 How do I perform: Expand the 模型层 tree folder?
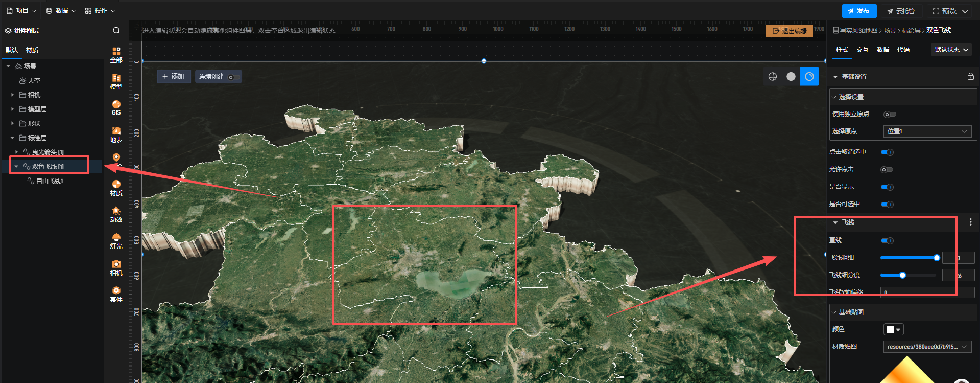tap(13, 109)
